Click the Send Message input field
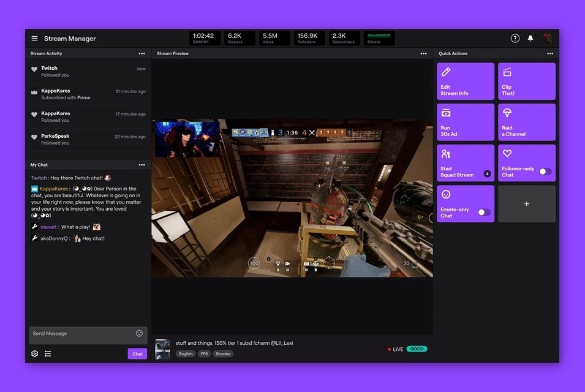 click(81, 334)
